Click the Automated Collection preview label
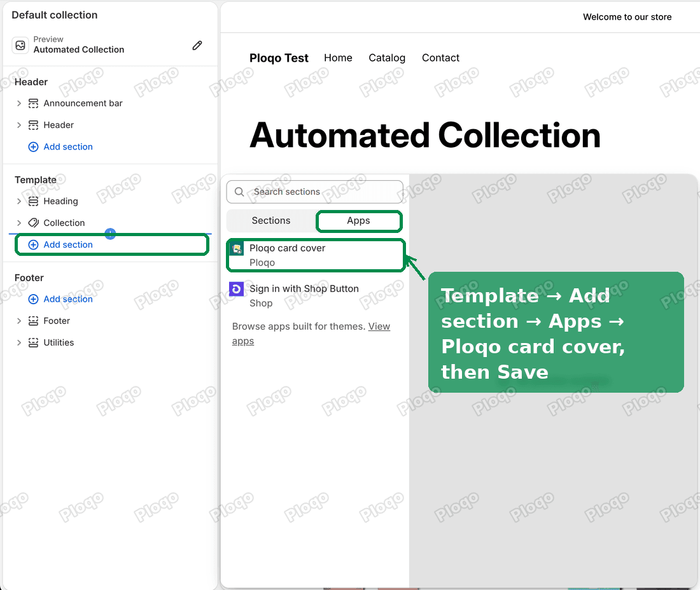 tap(78, 50)
